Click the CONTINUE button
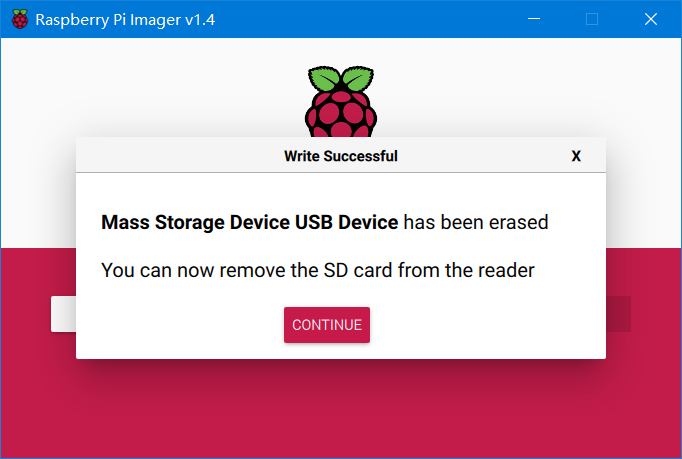This screenshot has width=682, height=459. point(327,325)
